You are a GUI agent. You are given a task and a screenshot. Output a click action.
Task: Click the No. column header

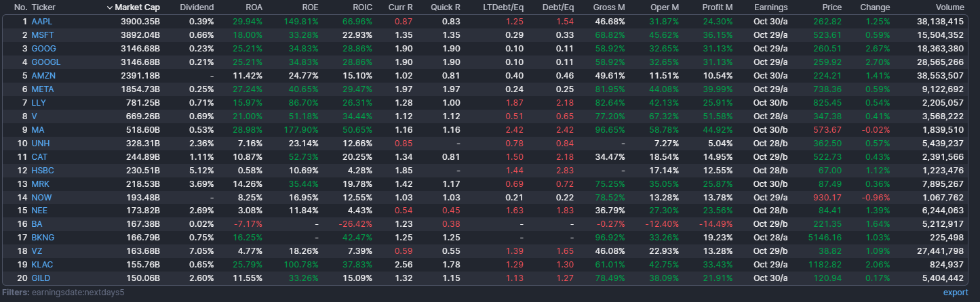[20, 7]
